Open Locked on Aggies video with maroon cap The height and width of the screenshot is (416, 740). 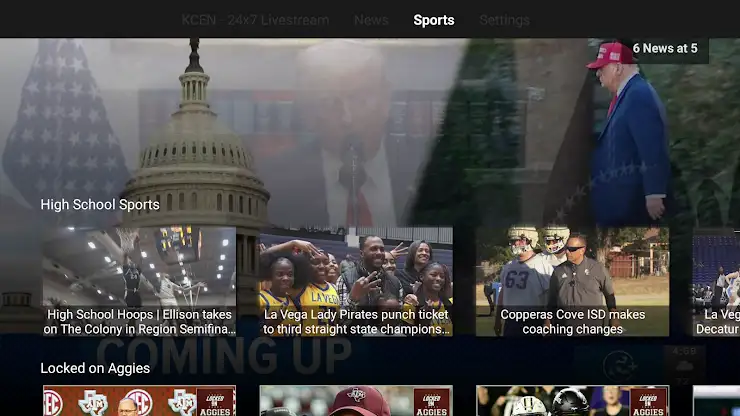[356, 401]
